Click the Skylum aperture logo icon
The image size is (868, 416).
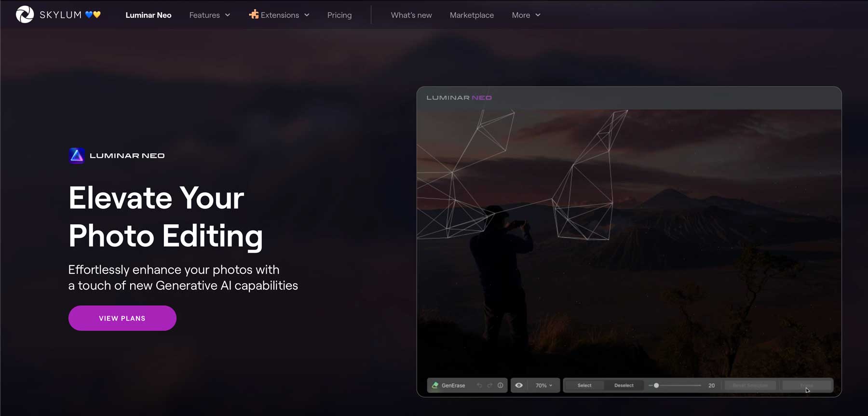click(x=25, y=14)
